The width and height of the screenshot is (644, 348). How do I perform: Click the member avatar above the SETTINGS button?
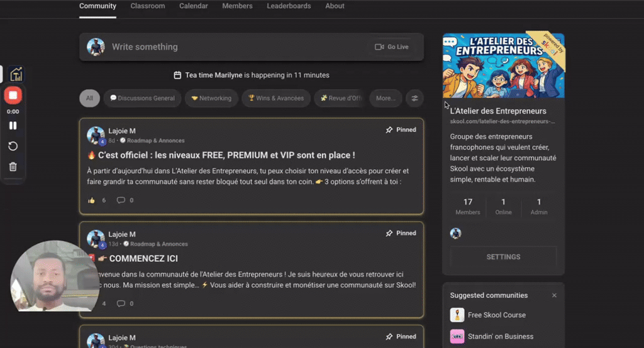coord(455,234)
